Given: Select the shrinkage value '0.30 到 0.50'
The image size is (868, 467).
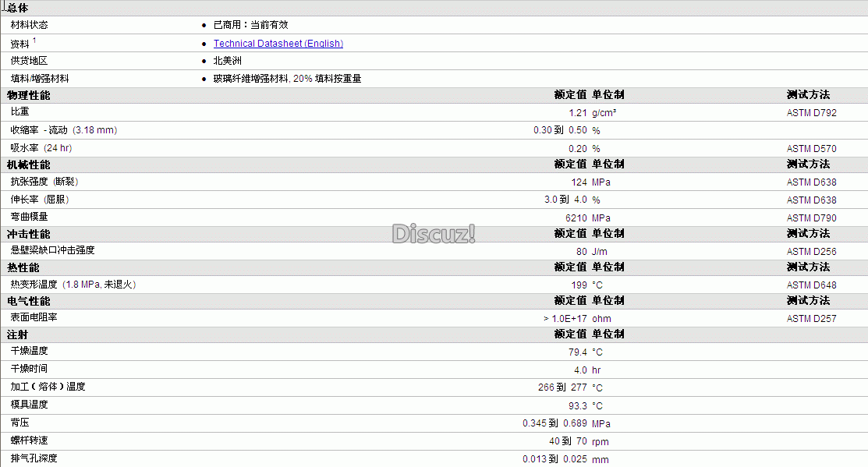Looking at the screenshot, I should coord(560,130).
